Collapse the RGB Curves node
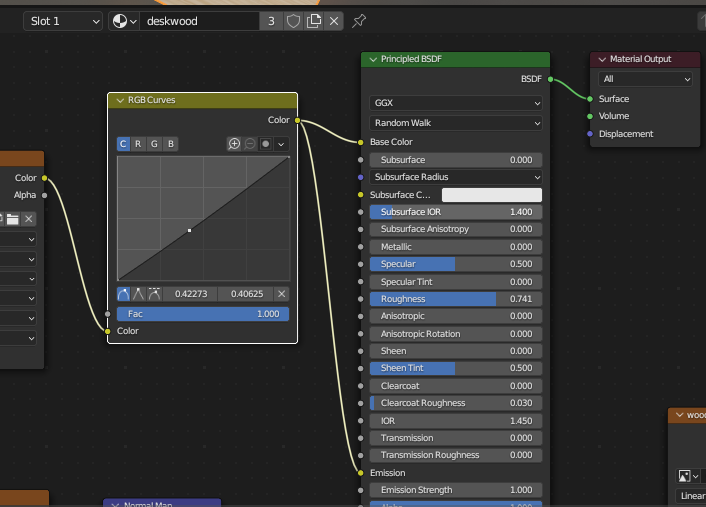Image resolution: width=706 pixels, height=507 pixels. pos(120,100)
